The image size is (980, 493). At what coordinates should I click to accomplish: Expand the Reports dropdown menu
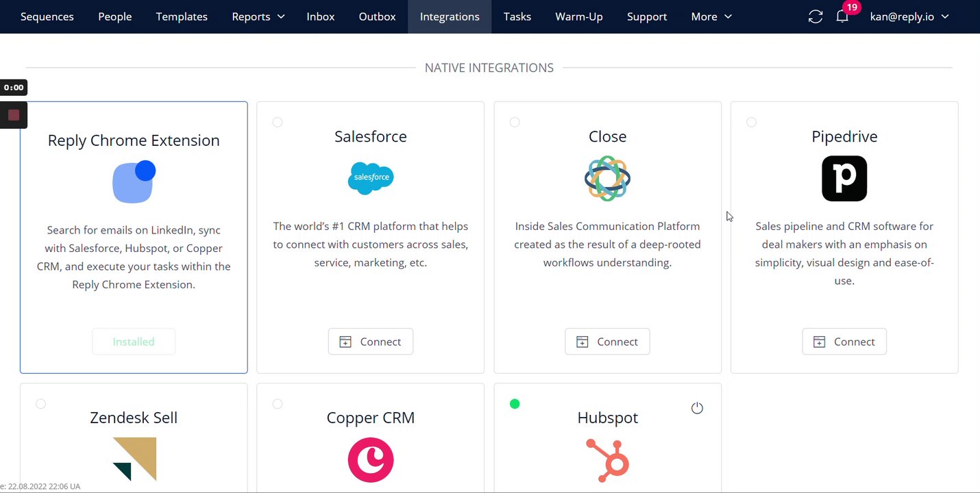(258, 16)
